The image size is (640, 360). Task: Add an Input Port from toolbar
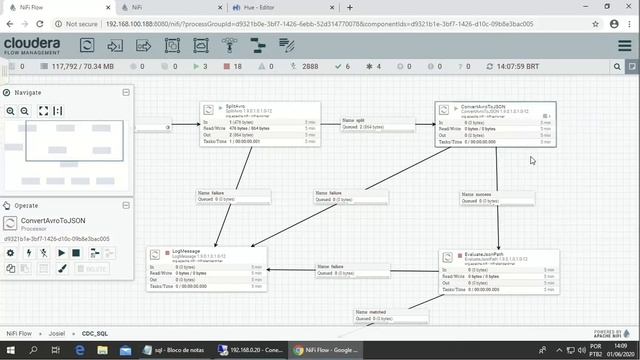click(115, 45)
